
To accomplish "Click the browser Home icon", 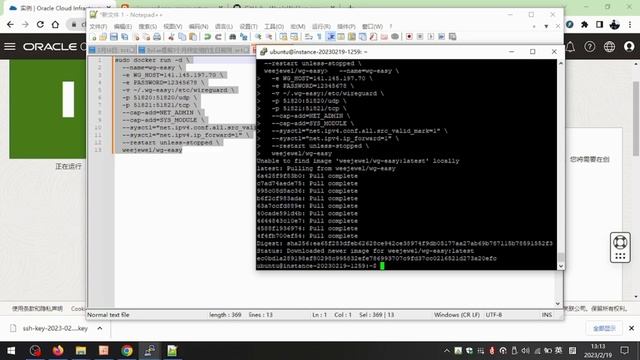I will pos(55,24).
